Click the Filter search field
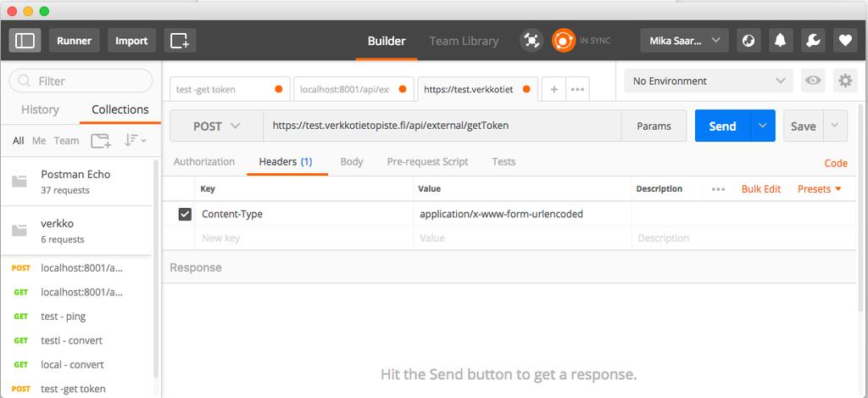This screenshot has width=868, height=398. point(81,81)
